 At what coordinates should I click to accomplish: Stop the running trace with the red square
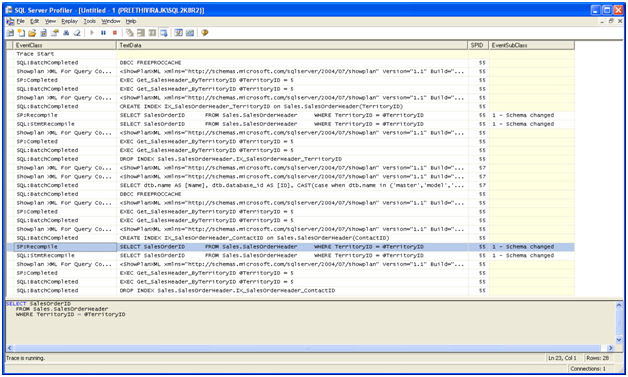[x=115, y=33]
